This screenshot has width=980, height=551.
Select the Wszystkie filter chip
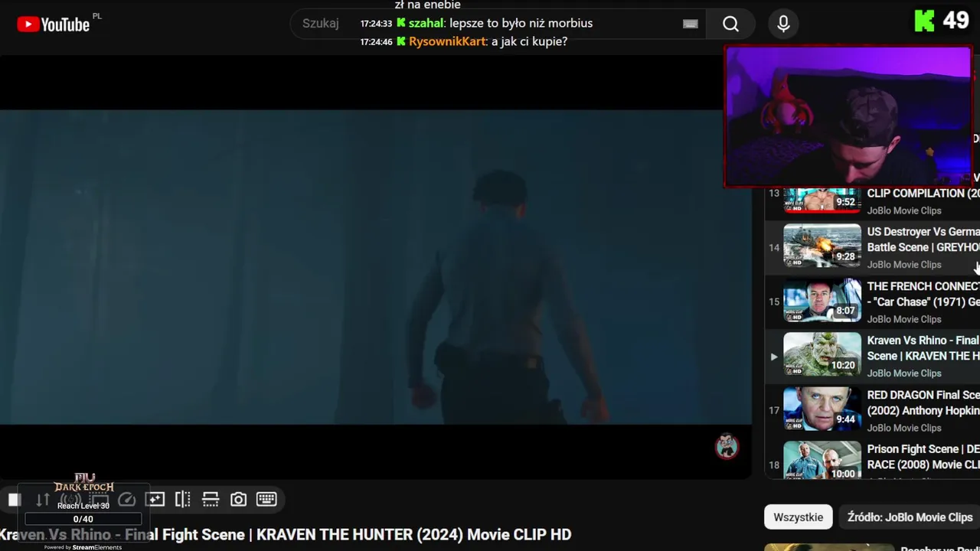798,517
